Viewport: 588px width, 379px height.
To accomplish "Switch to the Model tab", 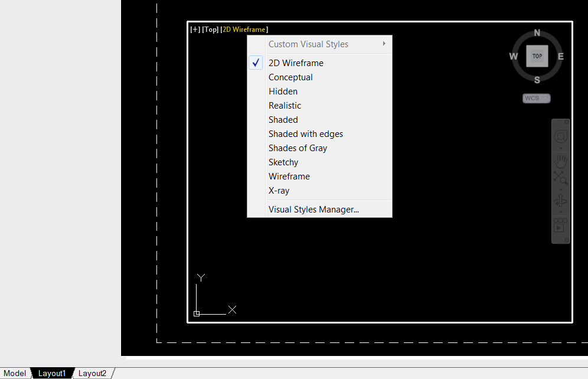I will pyautogui.click(x=15, y=373).
